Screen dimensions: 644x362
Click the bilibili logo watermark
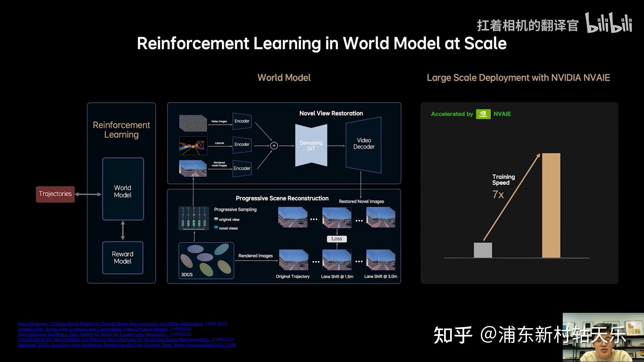pyautogui.click(x=608, y=23)
